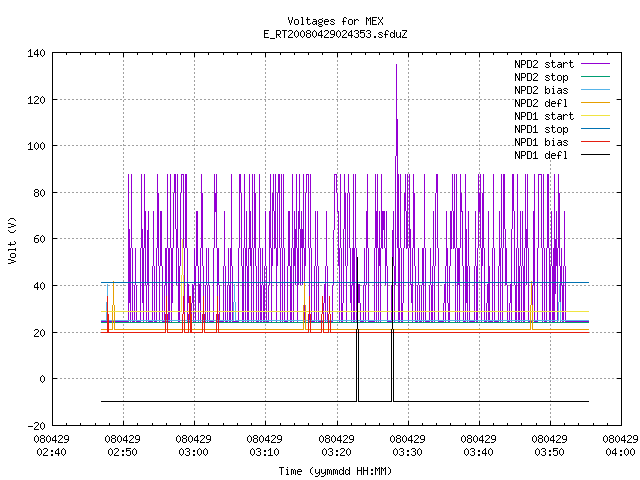The image size is (640, 480).
Task: Click the 'NPD2 stop' legend label
Action: tap(541, 77)
